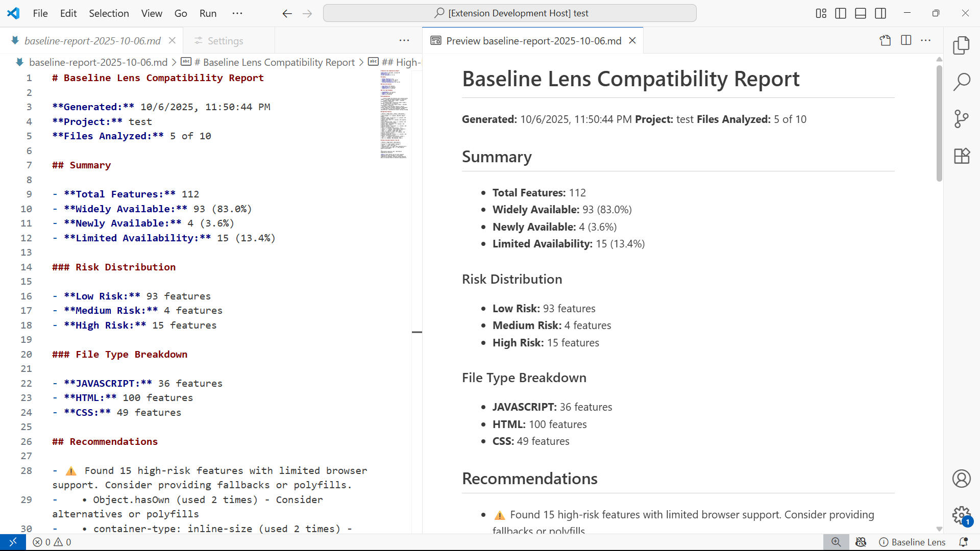
Task: Open the Extensions view icon
Action: click(x=961, y=156)
